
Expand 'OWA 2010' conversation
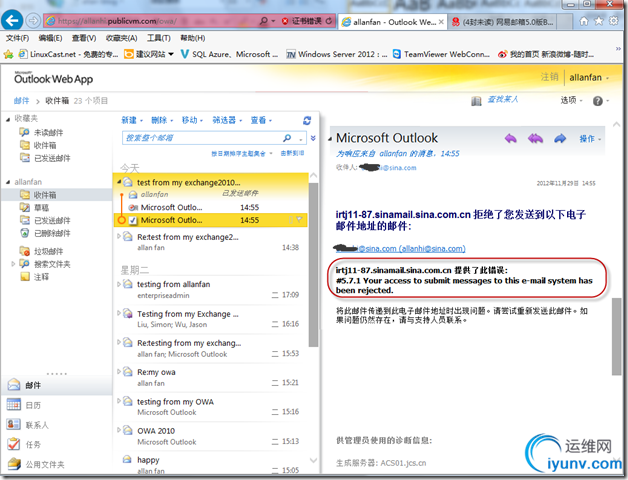(x=119, y=430)
